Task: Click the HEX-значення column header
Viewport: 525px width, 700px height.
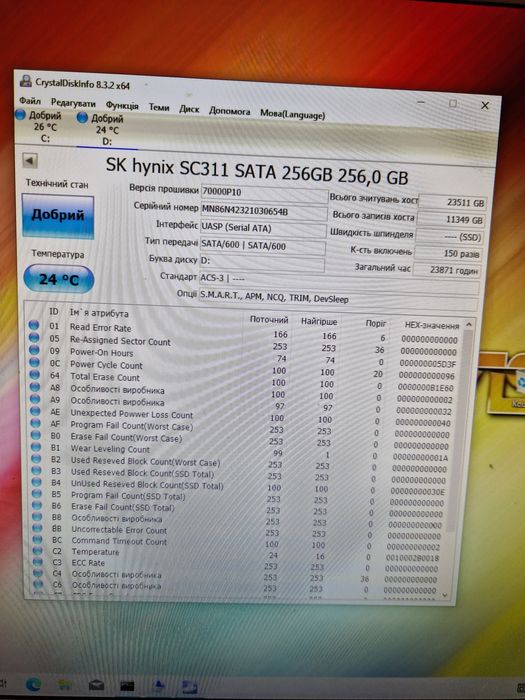Action: coord(431,325)
